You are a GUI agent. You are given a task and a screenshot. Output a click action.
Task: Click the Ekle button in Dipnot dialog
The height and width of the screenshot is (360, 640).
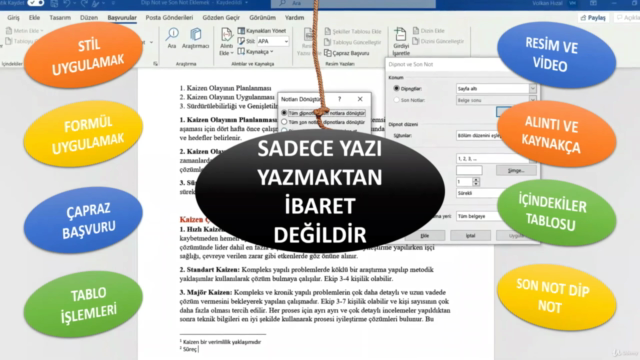point(424,236)
